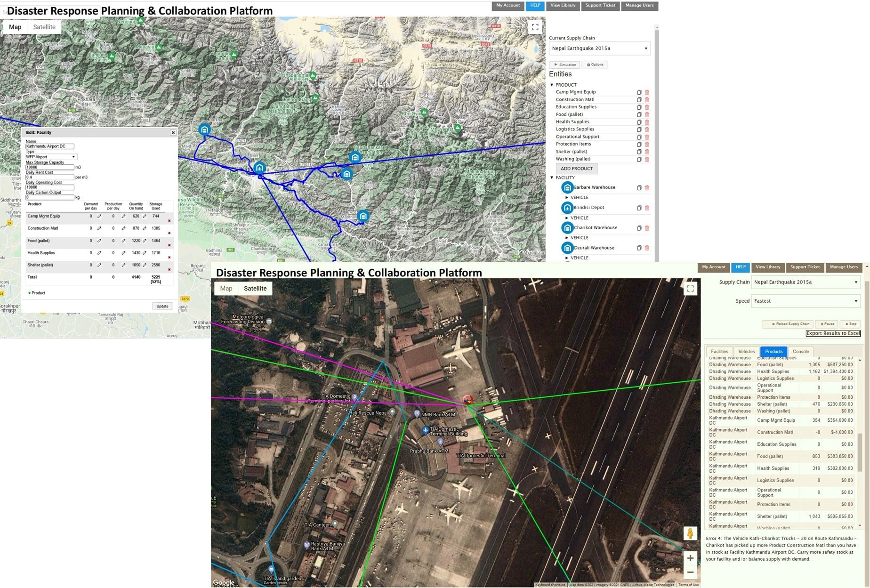Copy the Charikot Warehouse facility

click(639, 228)
